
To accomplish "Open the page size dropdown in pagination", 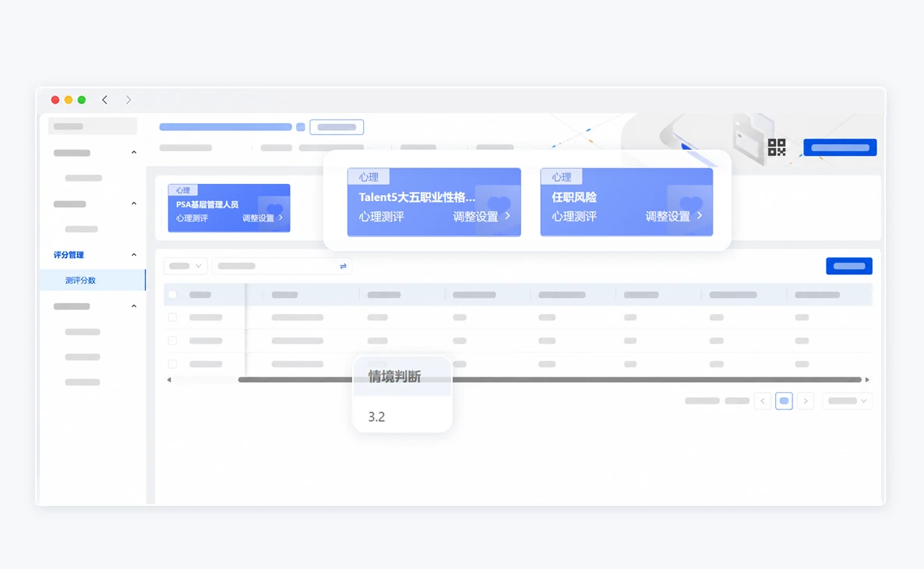I will point(847,401).
